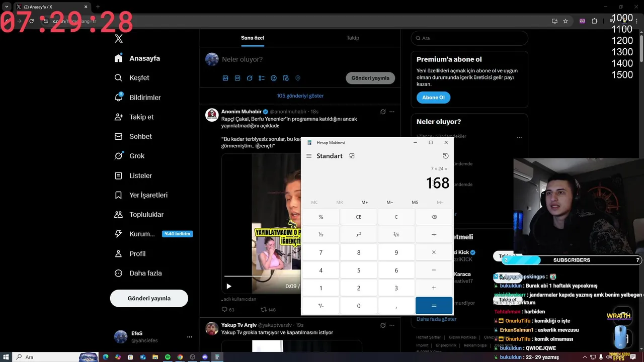
Task: Click the Grok icon in the composer toolbar
Action: coord(250,78)
